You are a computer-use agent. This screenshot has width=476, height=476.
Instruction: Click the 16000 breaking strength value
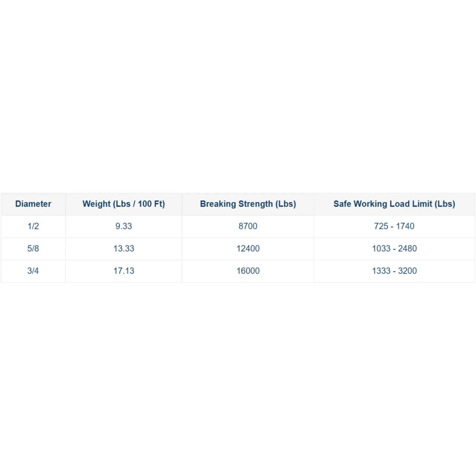pos(248,271)
